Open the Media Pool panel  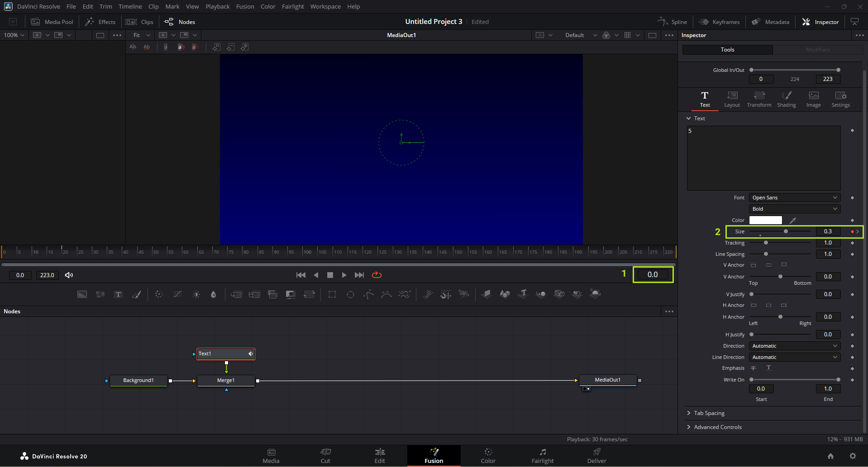pos(52,22)
